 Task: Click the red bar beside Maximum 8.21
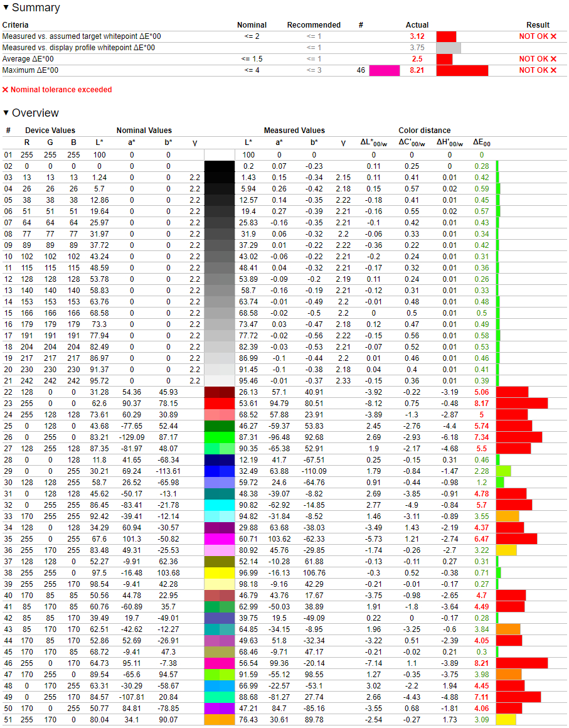(462, 70)
